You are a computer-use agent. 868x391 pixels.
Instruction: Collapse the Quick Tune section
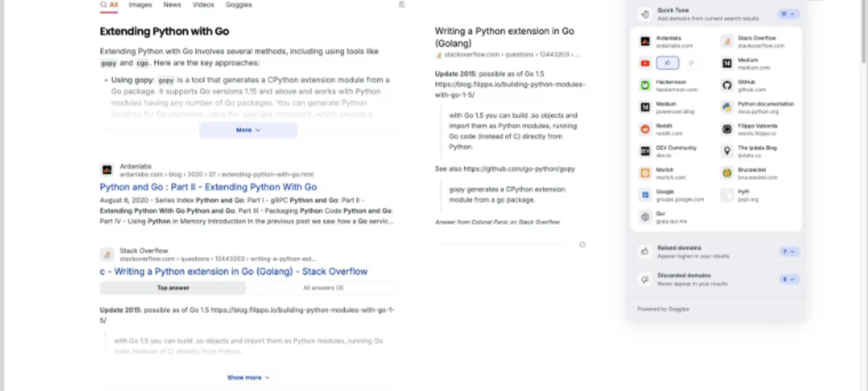point(788,14)
